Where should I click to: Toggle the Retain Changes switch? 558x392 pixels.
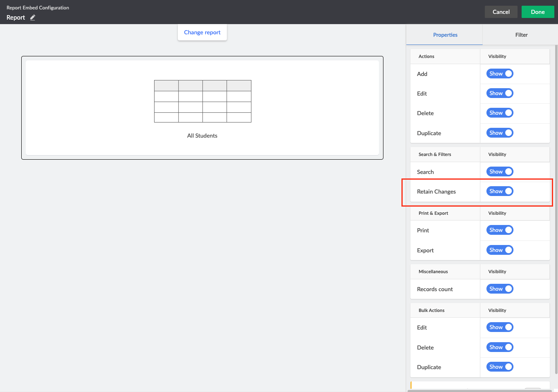tap(500, 191)
